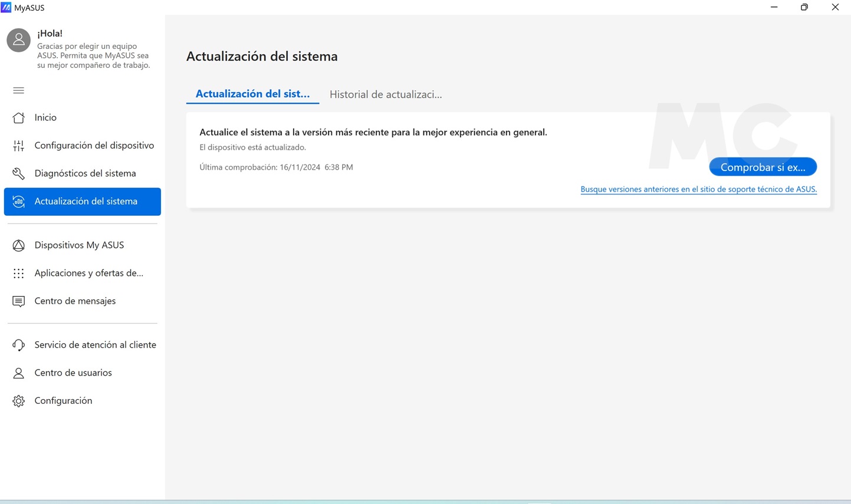Select Centro de mensajes in sidebar
Viewport: 851px width, 504px height.
75,301
